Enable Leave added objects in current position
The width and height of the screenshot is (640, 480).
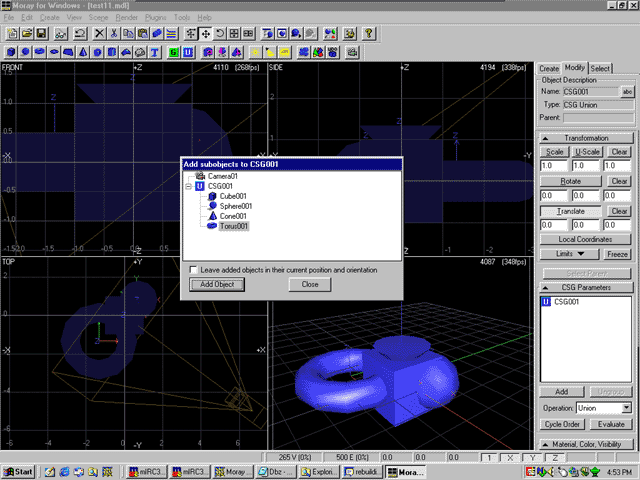tap(194, 270)
